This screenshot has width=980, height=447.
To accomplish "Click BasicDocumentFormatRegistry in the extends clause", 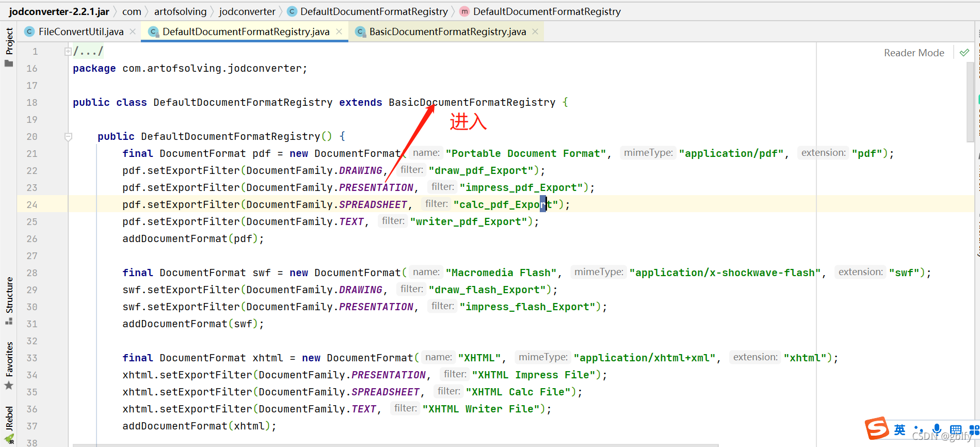I will tap(472, 102).
